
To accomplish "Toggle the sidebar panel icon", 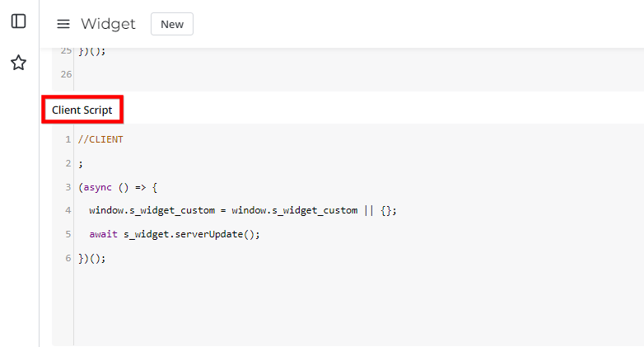I will coord(18,21).
